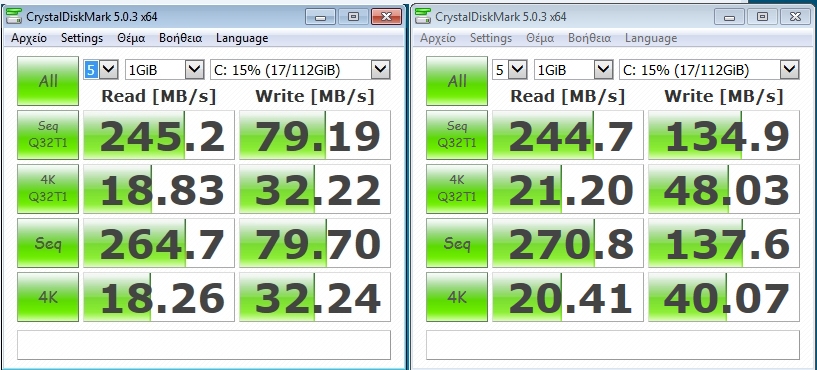Open Βοήθεια menu in left window

tap(181, 38)
